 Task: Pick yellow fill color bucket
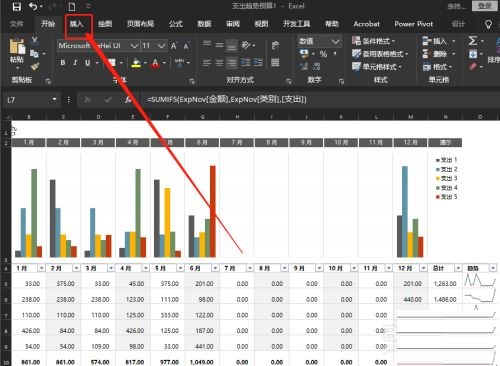click(x=136, y=63)
